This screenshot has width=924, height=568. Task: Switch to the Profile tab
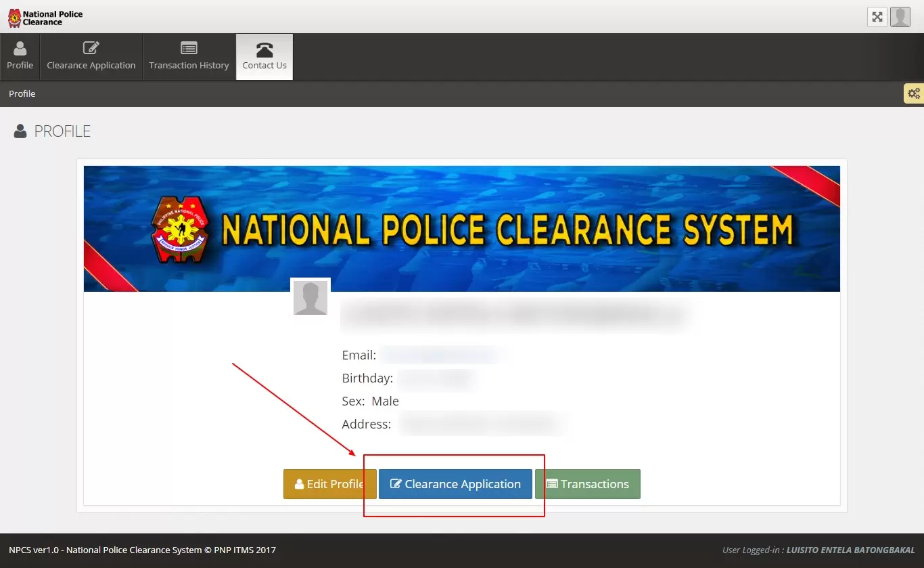click(x=20, y=57)
